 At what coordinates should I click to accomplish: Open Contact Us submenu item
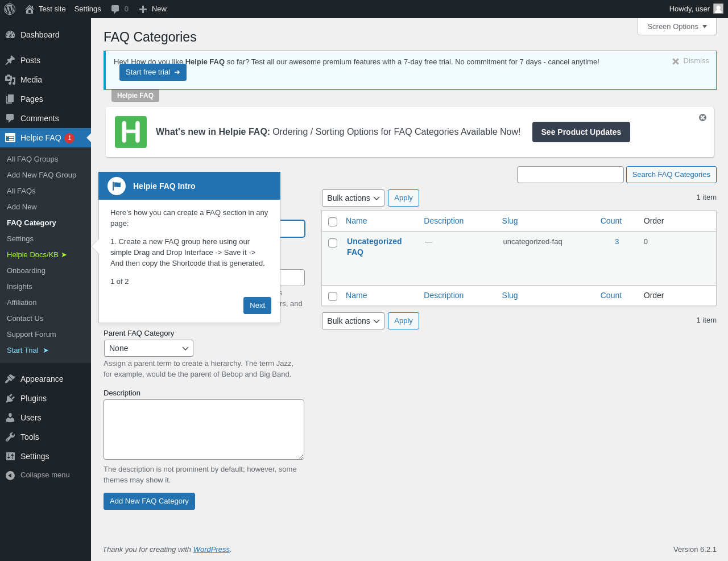coord(25,319)
